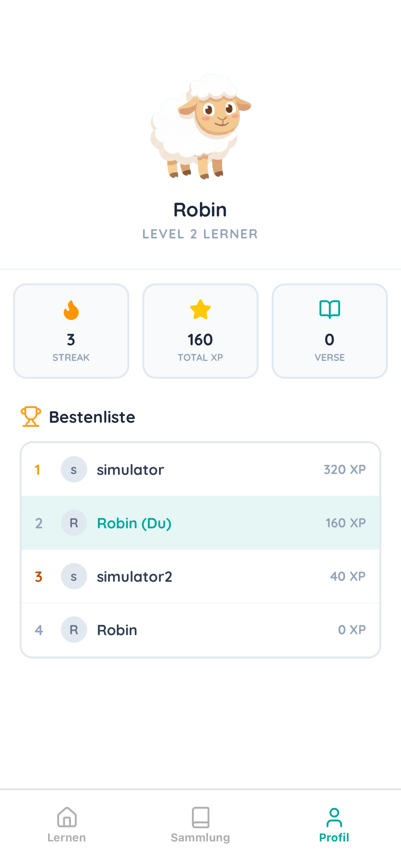Tap Robin's avatar circle in row 2
The image size is (401, 868).
pyautogui.click(x=74, y=523)
